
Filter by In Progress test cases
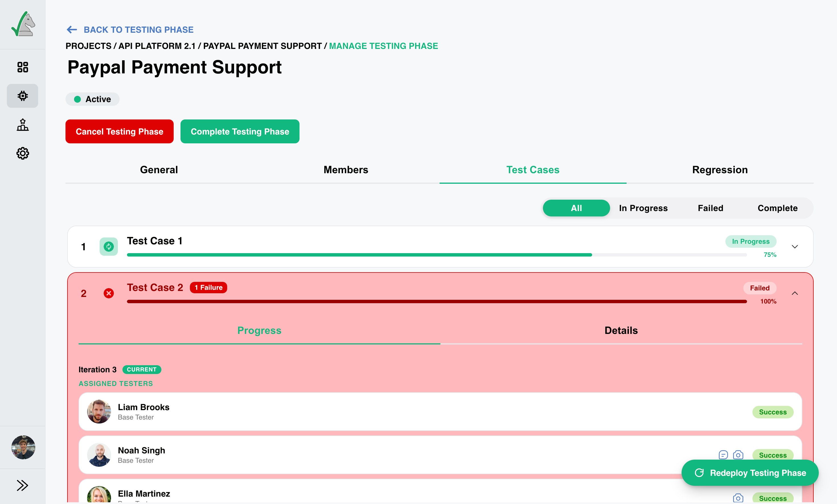coord(643,208)
